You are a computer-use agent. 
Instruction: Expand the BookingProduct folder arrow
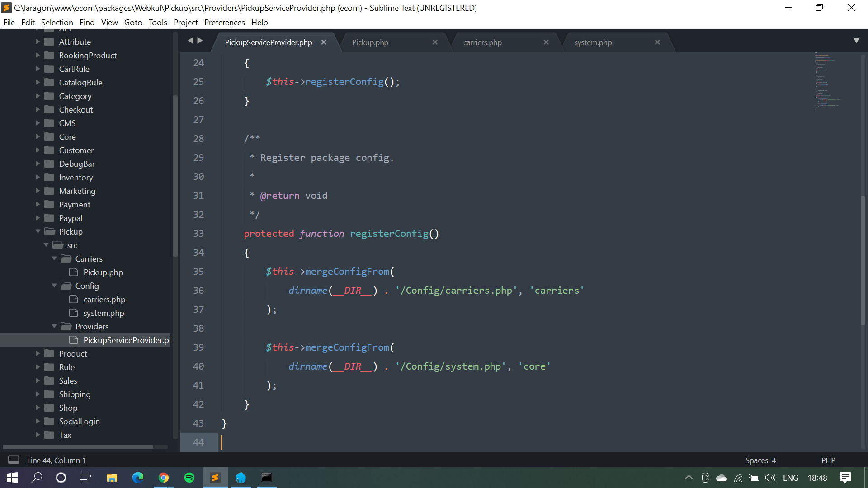[38, 55]
